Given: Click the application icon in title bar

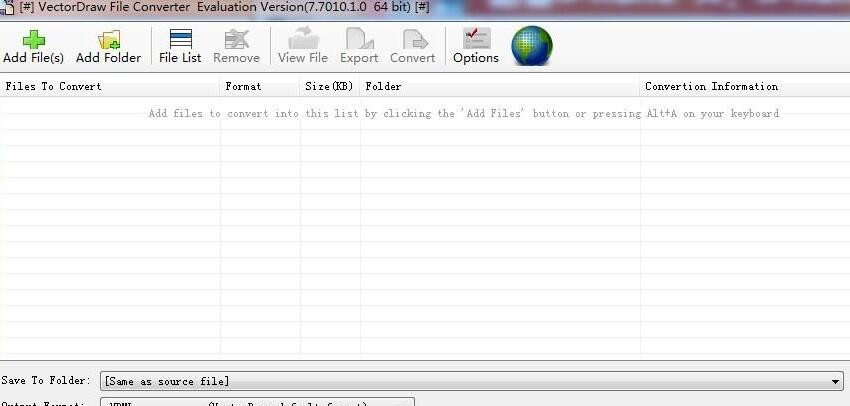Looking at the screenshot, I should point(8,9).
